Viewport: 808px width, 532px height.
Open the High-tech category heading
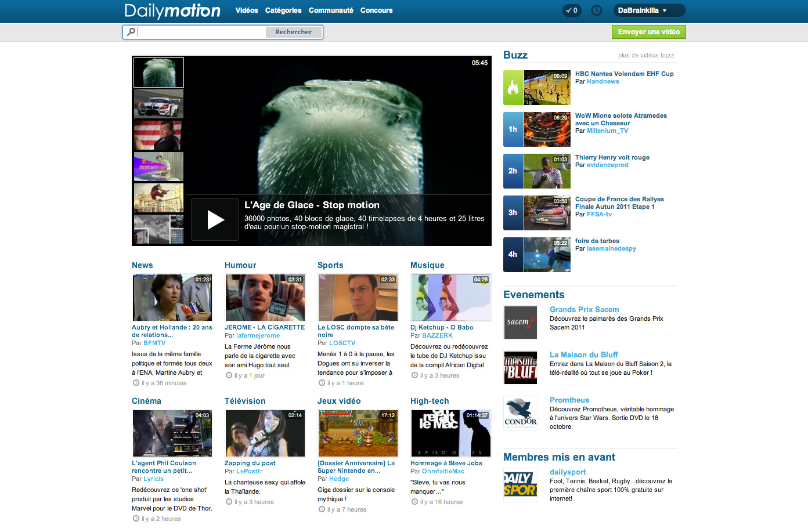click(x=430, y=401)
